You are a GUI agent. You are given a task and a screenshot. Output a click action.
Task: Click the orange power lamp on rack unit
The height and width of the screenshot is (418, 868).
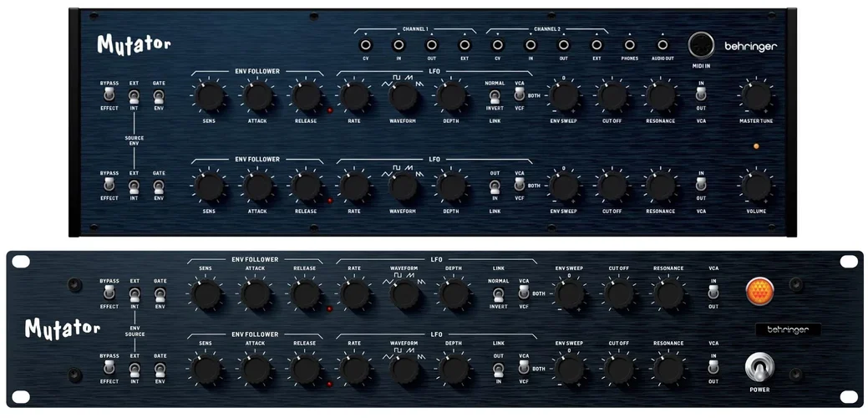click(759, 291)
